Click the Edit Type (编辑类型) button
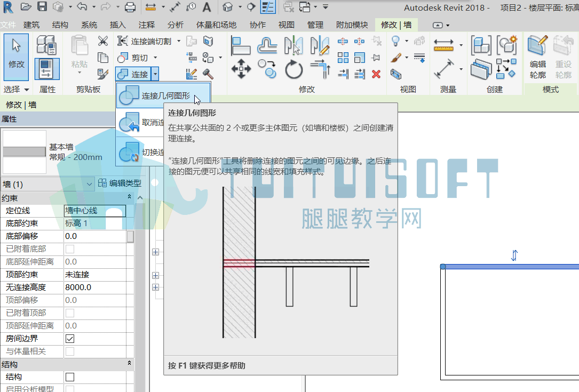Screen dimensions: 579x392 click(x=120, y=183)
